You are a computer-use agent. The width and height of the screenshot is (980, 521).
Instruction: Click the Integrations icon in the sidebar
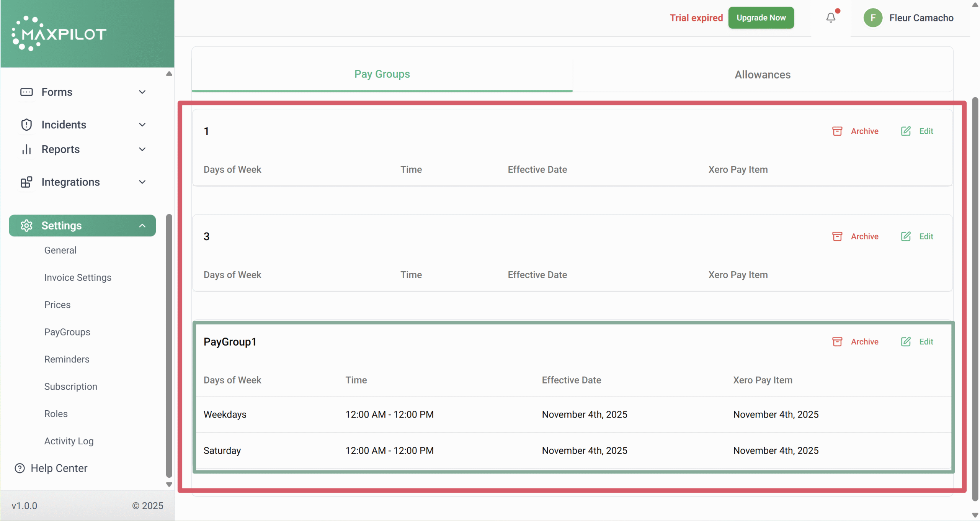(26, 182)
